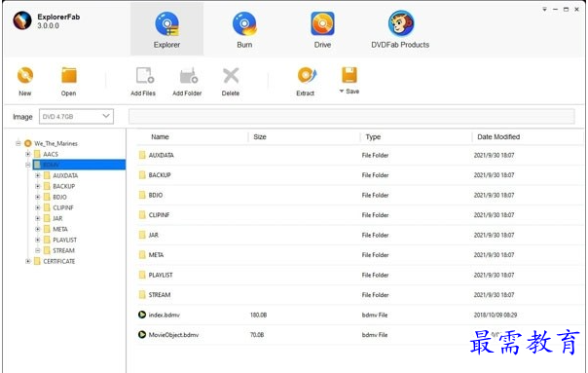Collapse the selected BDMV tree node
This screenshot has width=588, height=373.
(x=28, y=165)
